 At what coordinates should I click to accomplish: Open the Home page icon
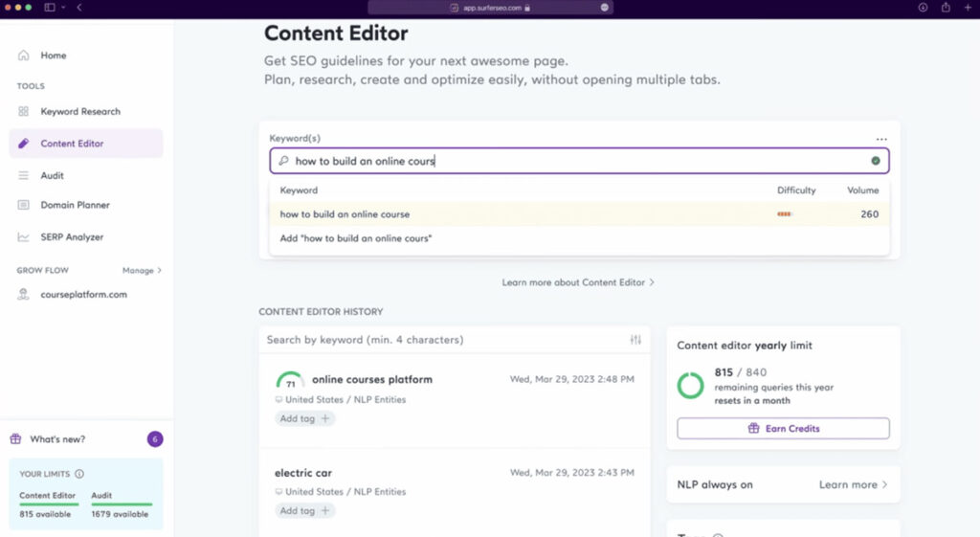click(23, 55)
